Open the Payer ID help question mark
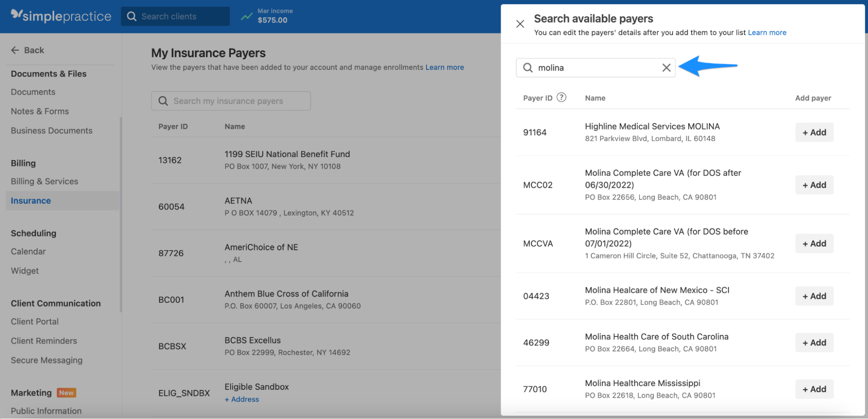The width and height of the screenshot is (868, 419). tap(562, 98)
